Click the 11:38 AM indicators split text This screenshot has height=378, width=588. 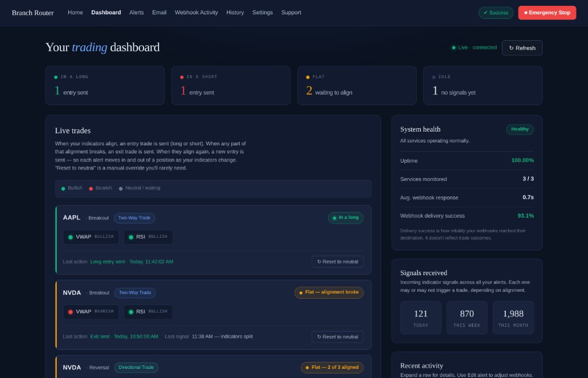[x=222, y=337]
